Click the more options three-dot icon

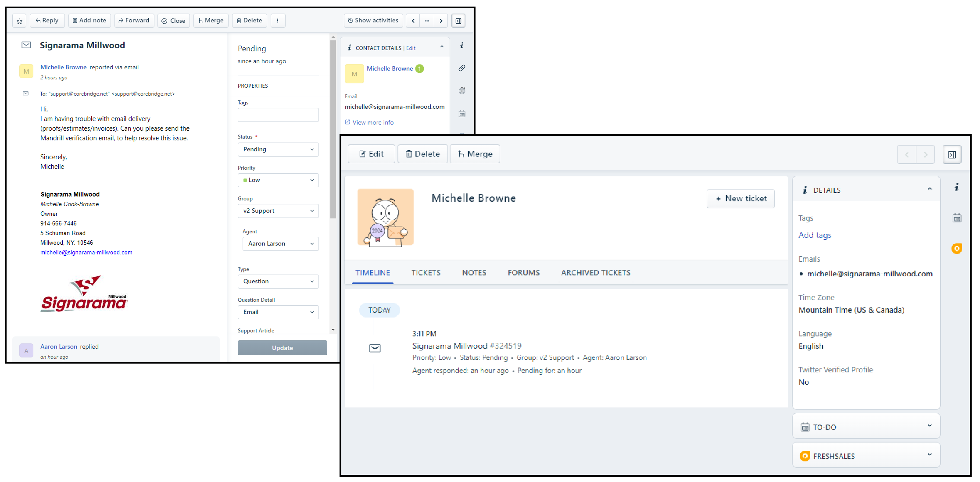pyautogui.click(x=278, y=21)
